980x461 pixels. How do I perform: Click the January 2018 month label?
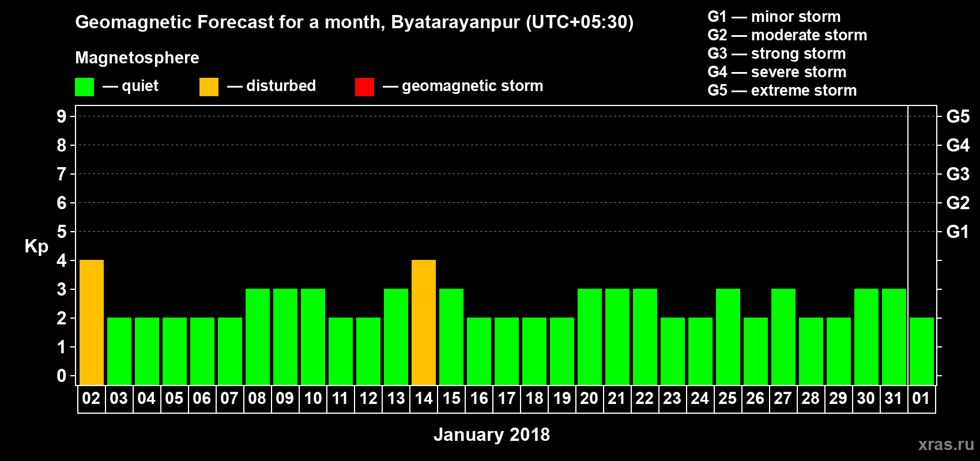[x=492, y=434]
